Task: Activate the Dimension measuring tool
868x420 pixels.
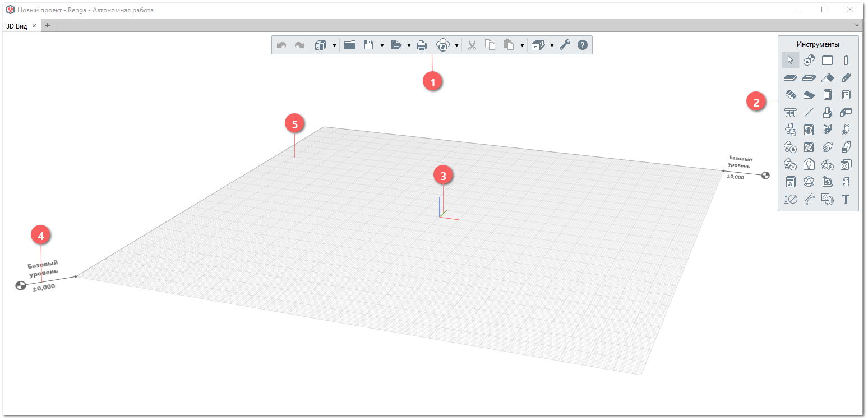Action: pyautogui.click(x=791, y=199)
